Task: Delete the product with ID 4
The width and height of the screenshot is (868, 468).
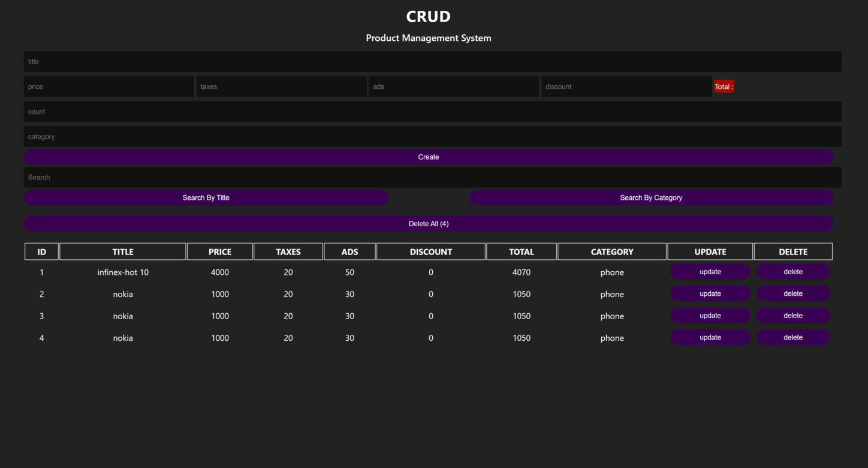Action: pos(793,338)
